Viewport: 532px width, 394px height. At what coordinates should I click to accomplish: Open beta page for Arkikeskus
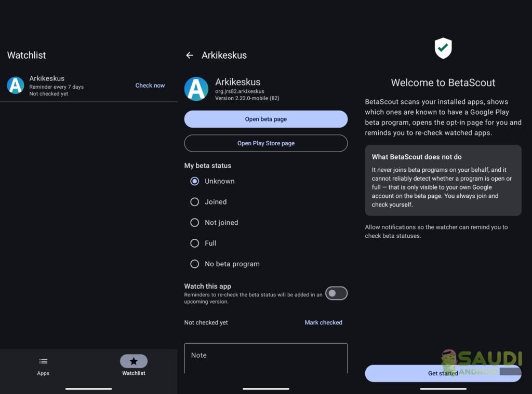[x=265, y=119]
